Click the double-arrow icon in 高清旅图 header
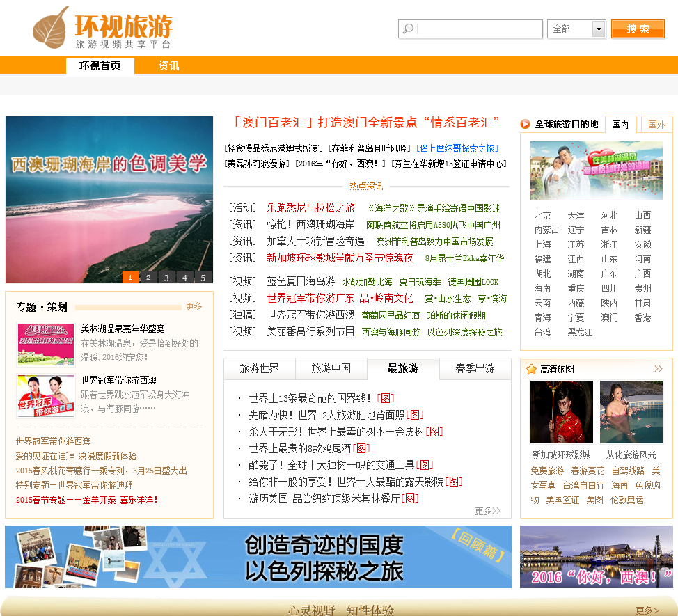 [x=658, y=369]
